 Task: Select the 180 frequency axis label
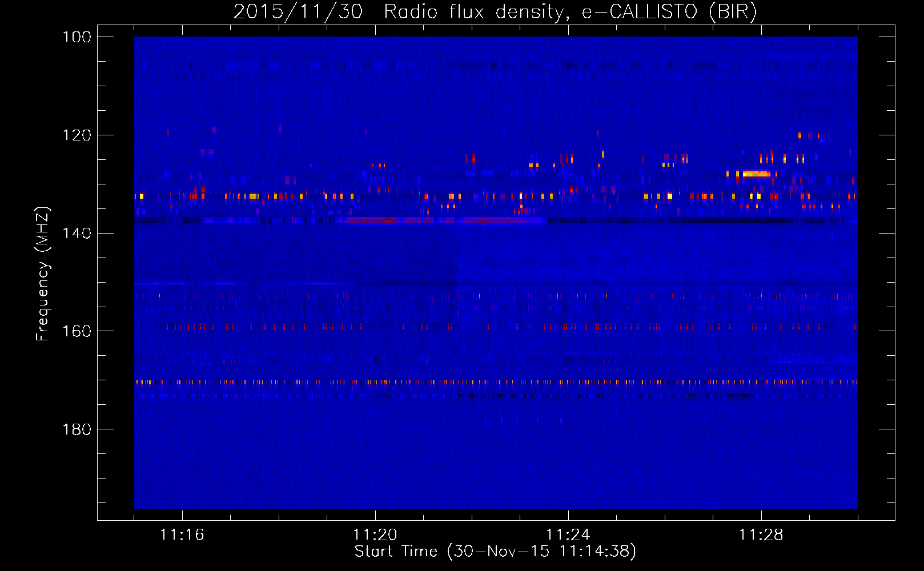(x=77, y=429)
